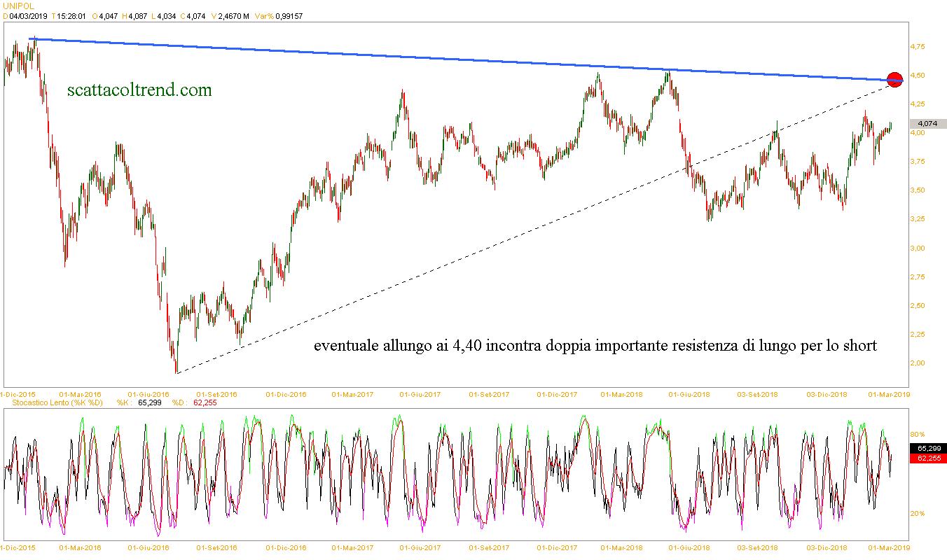Click the time stamp 15:28:01
The height and width of the screenshot is (560, 947).
tap(71, 16)
